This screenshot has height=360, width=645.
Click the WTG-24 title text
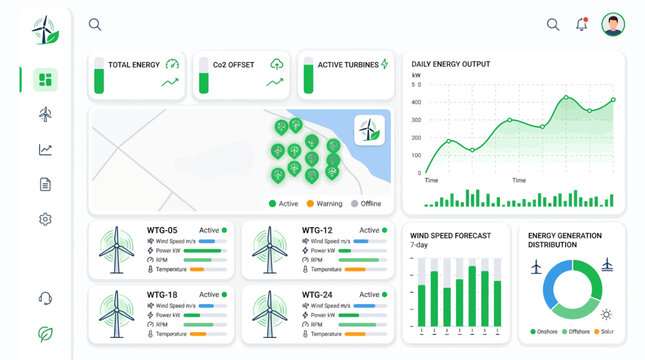point(317,295)
